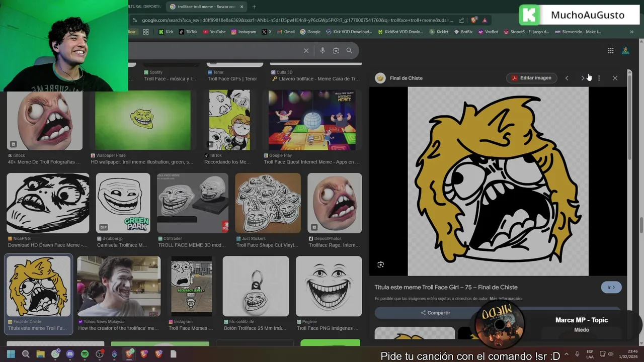Switch to the CULTURAL DEPORTIVA tab
The width and height of the screenshot is (644, 362).
pyautogui.click(x=146, y=7)
